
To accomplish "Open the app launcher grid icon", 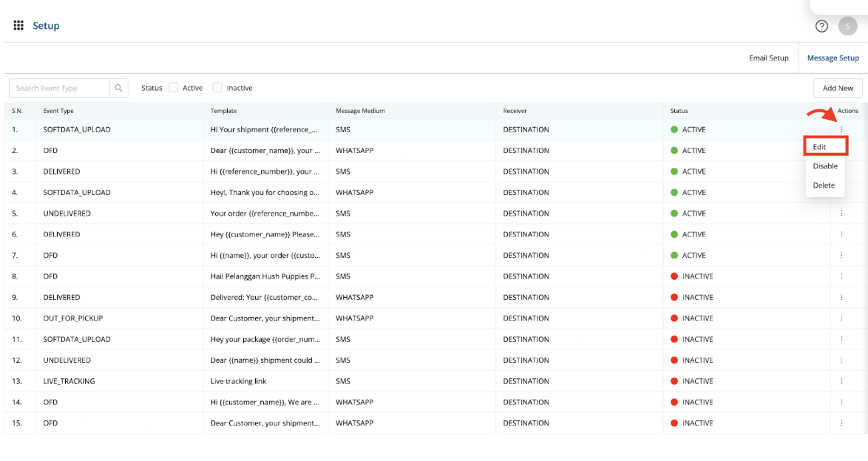I will point(18,26).
